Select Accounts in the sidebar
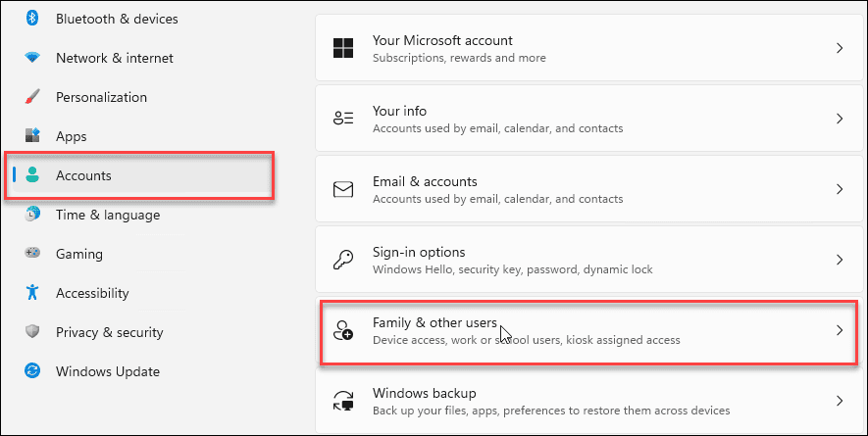Viewport: 868px width, 436px height. (x=83, y=175)
